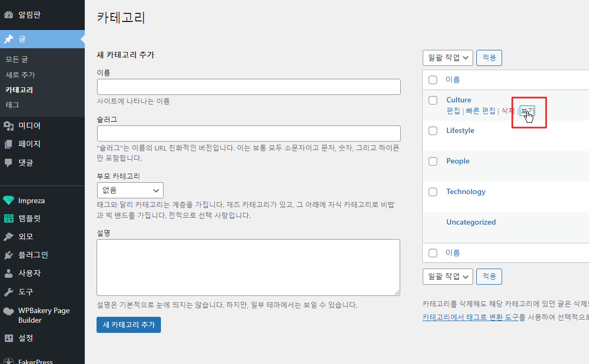Check the Culture category checkbox
The image size is (589, 364).
433,100
